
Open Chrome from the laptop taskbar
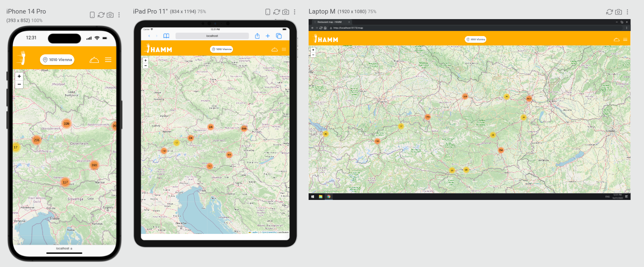tap(329, 197)
